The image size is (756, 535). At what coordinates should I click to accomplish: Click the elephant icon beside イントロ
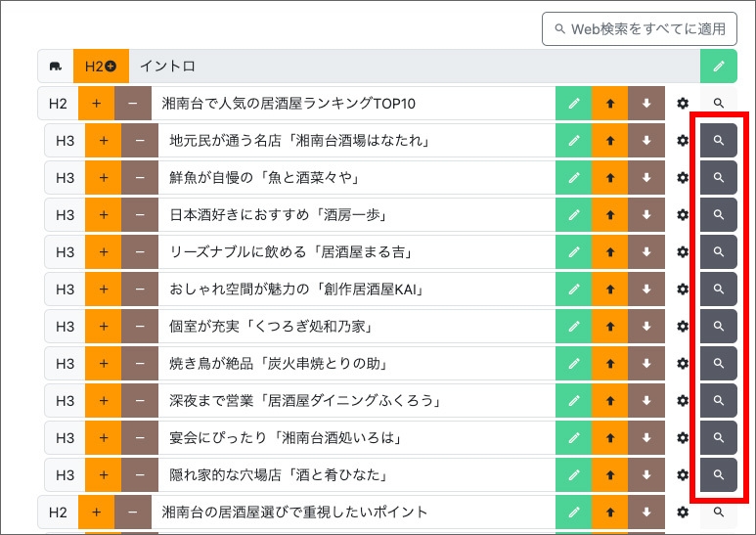[x=56, y=67]
